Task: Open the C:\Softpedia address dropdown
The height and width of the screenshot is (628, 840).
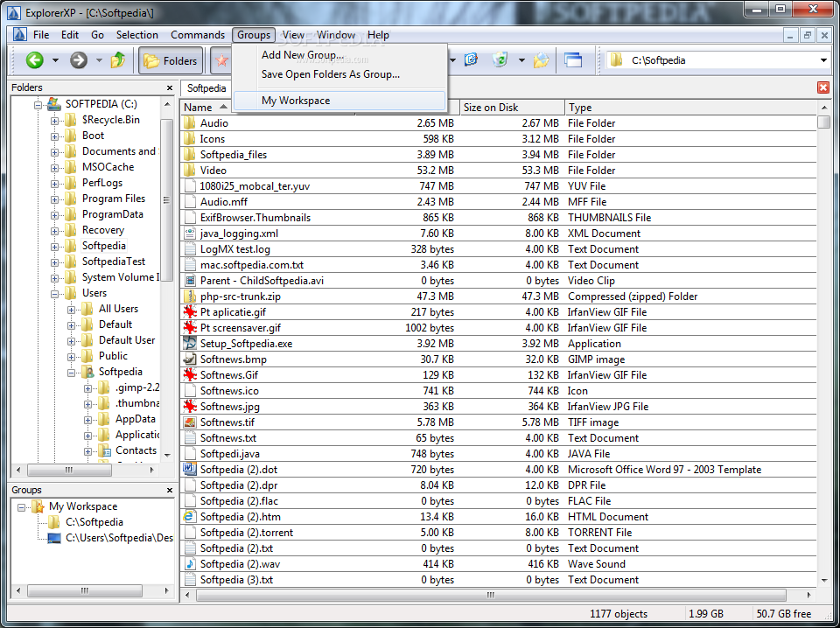Action: click(824, 60)
